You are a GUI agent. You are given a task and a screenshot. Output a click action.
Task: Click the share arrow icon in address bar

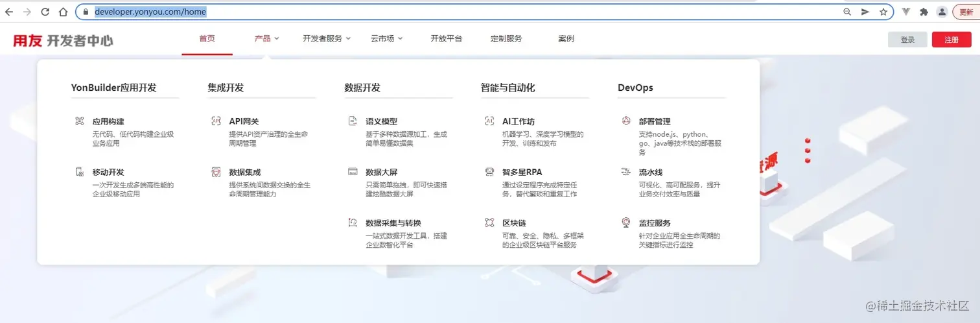pos(865,12)
